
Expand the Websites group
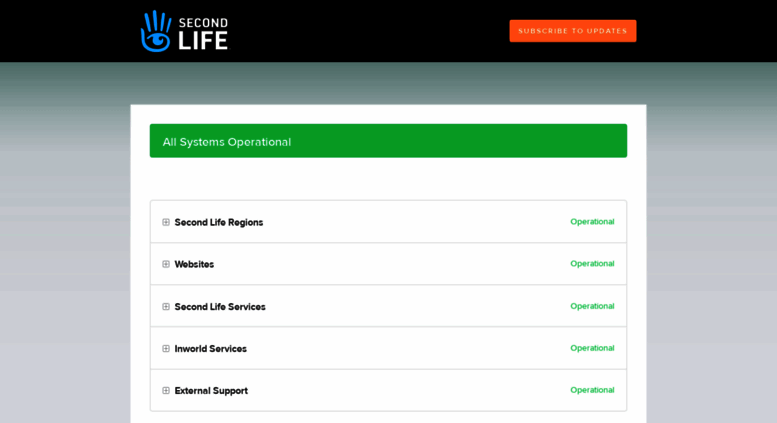click(x=166, y=264)
